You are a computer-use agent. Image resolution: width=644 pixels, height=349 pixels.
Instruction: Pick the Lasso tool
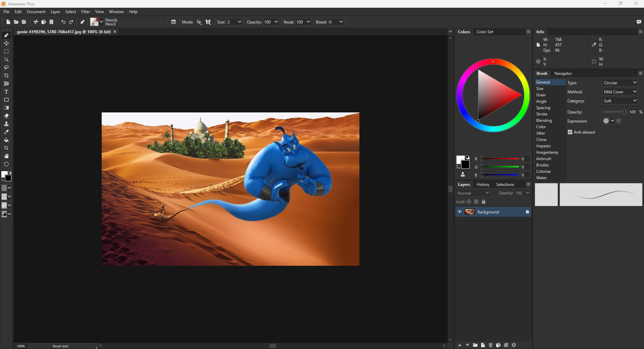click(6, 67)
